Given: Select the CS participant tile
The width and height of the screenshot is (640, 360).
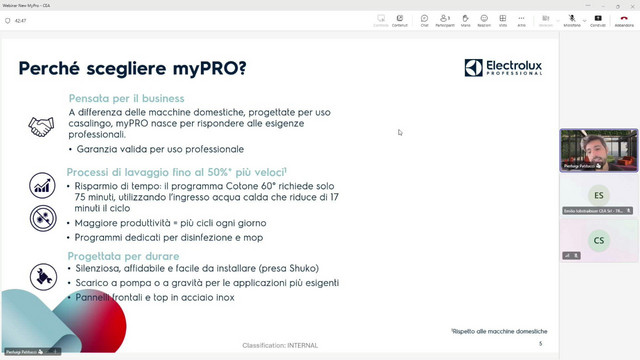Looking at the screenshot, I should coord(599,240).
